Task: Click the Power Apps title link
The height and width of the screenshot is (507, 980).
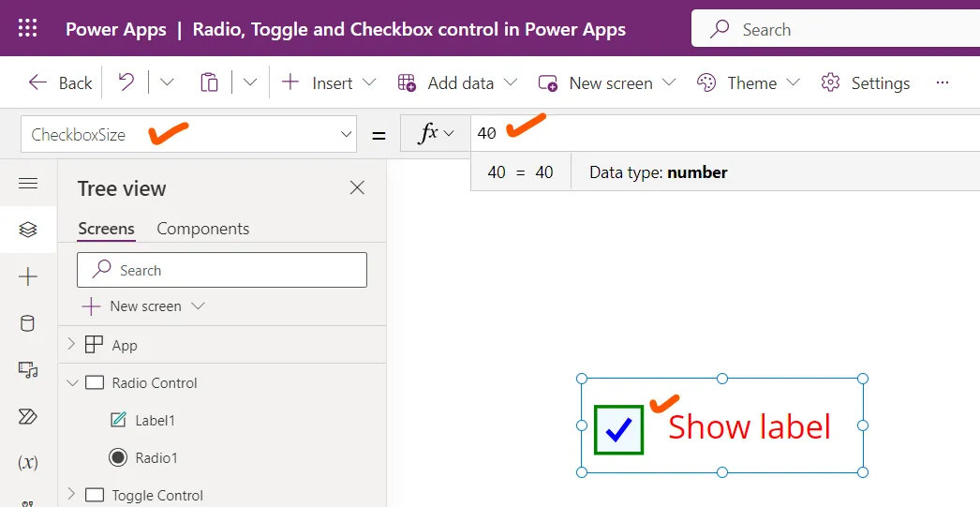Action: (x=116, y=29)
